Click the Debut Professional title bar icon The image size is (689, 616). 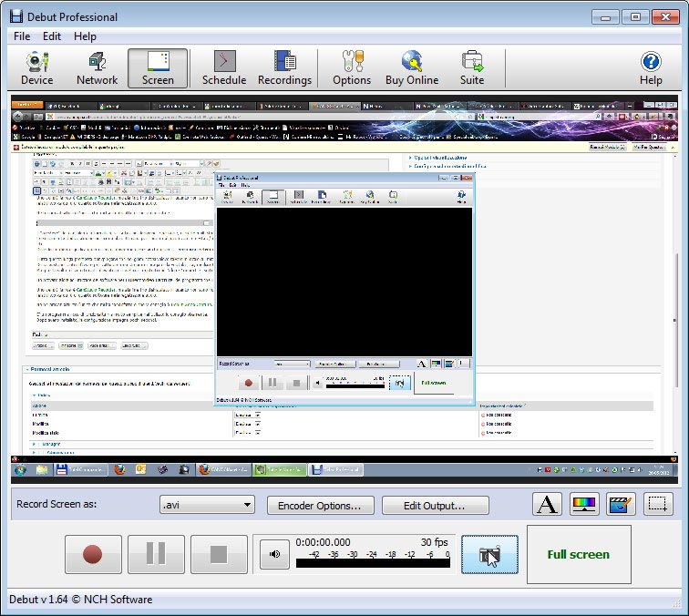click(x=16, y=16)
